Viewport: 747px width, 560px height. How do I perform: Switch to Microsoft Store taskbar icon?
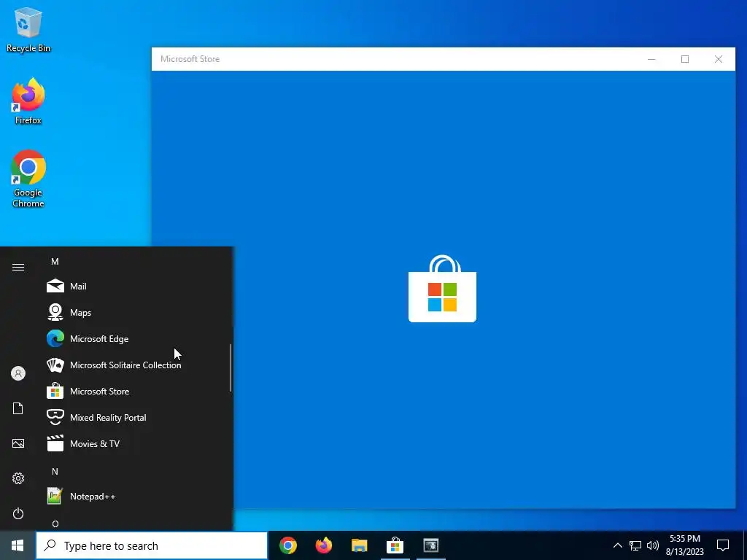[395, 545]
